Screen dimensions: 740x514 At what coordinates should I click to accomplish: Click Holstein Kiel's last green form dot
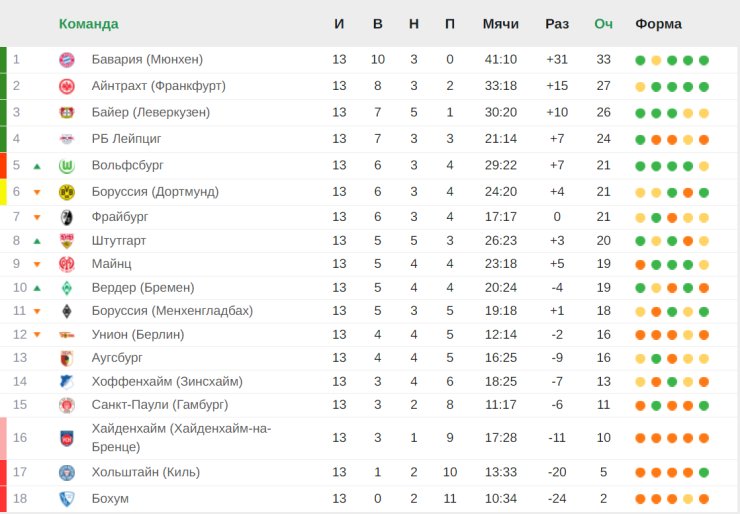tap(704, 472)
